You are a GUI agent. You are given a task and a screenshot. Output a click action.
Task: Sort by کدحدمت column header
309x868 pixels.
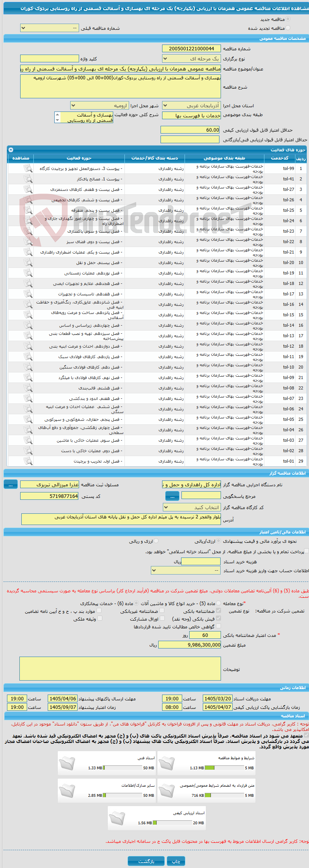tap(280, 158)
